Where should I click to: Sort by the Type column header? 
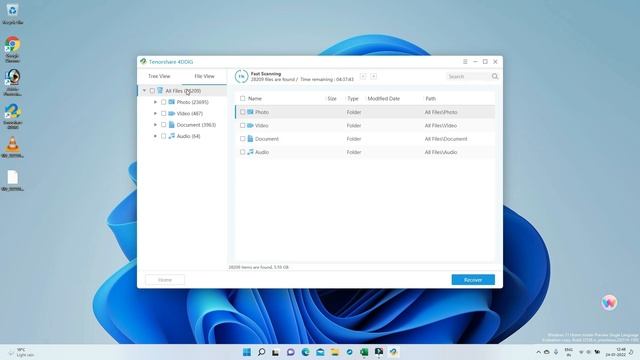pos(353,98)
